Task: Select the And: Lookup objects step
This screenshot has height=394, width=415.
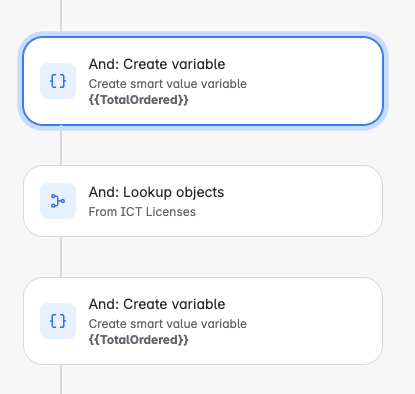Action: point(203,201)
